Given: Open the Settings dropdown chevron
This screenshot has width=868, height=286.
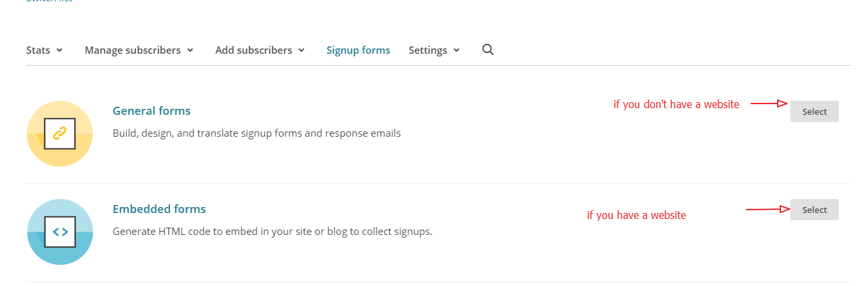Looking at the screenshot, I should (456, 50).
